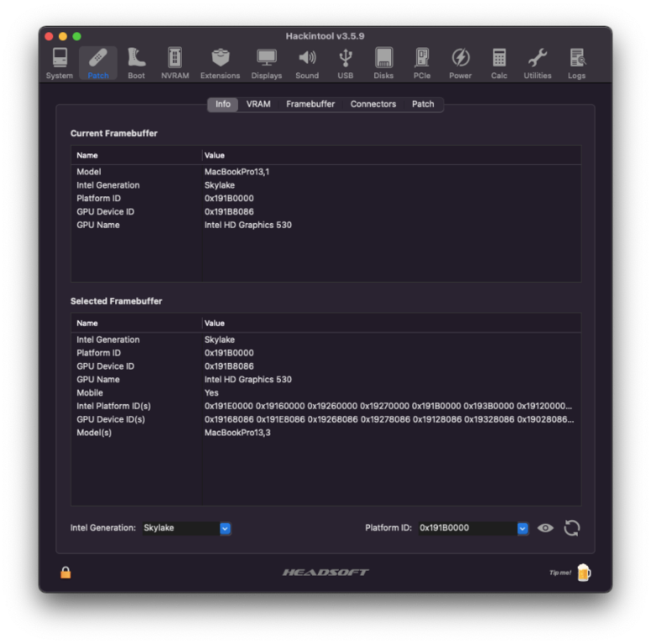Open the System toolbar section
The height and width of the screenshot is (644, 651).
point(59,63)
